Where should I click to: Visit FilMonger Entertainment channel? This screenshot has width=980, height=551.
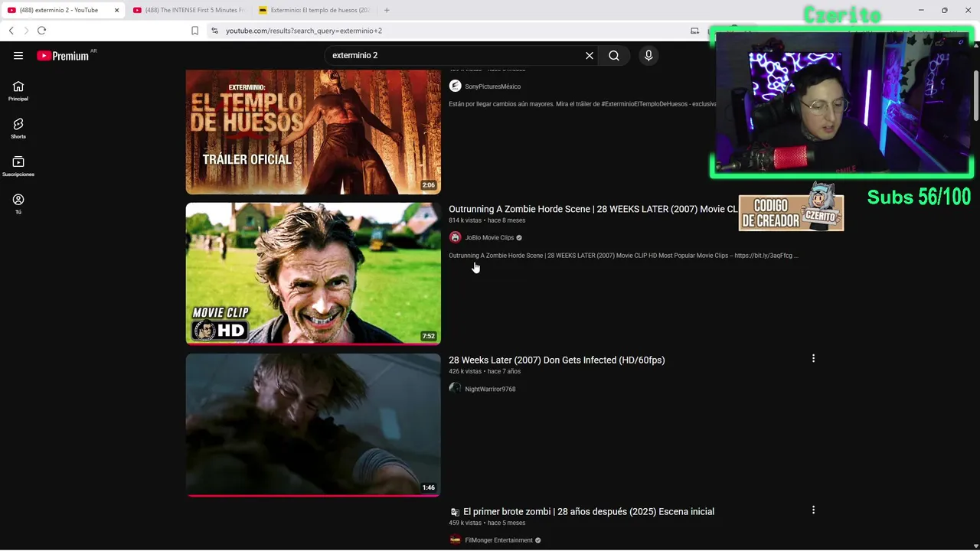point(498,540)
